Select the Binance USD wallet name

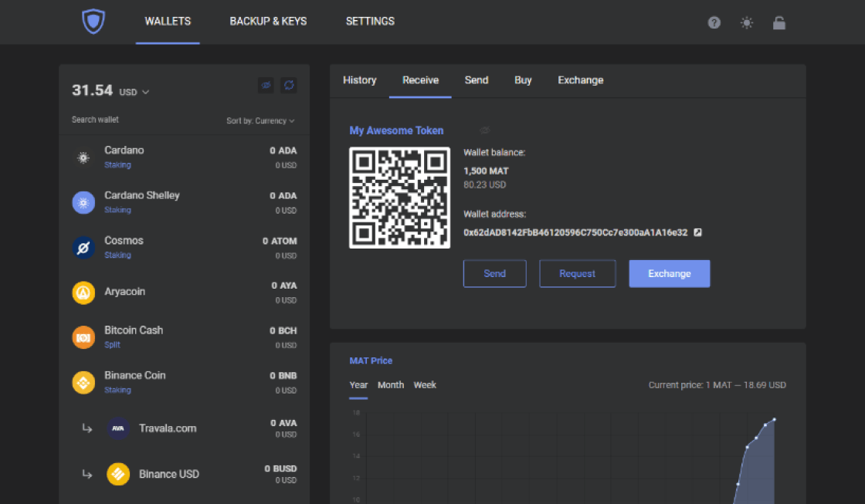point(169,474)
